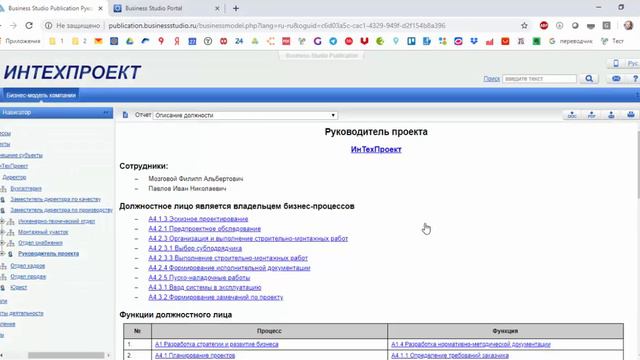This screenshot has width=640, height=360.
Task: Click the report document icon beside Отчет
Action: 125,115
